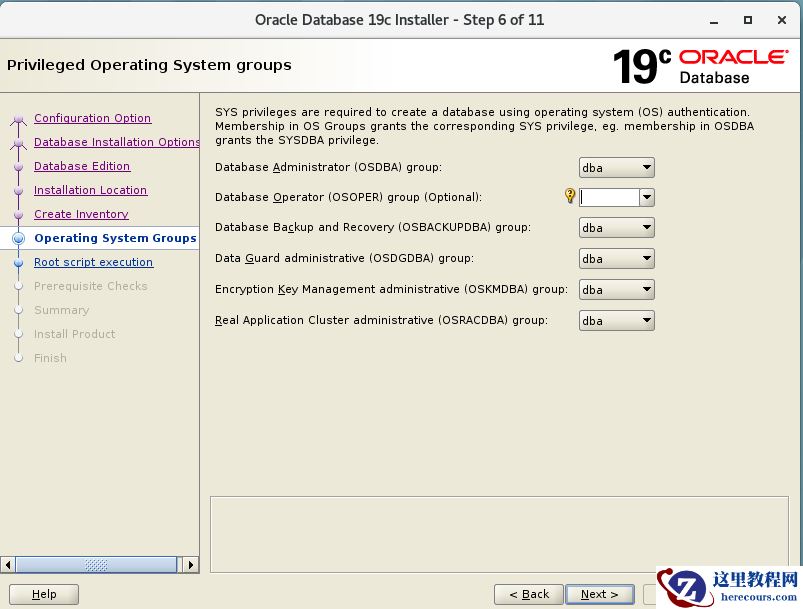Click the disabled Install Product step
Image resolution: width=803 pixels, height=609 pixels.
pyautogui.click(x=74, y=334)
